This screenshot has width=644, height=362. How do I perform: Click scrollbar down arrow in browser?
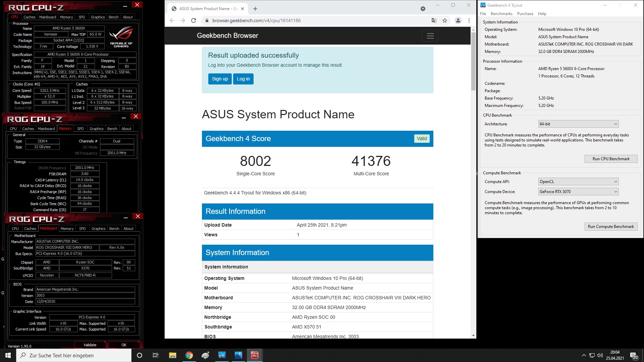point(473,336)
